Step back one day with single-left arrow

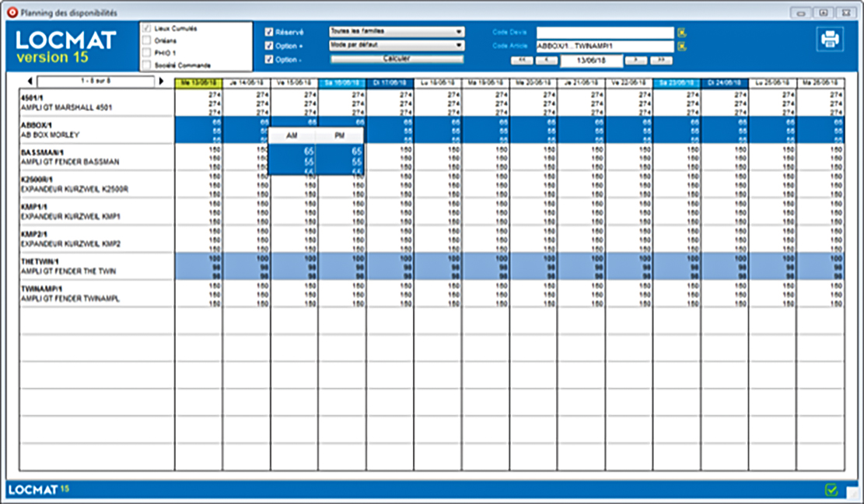coord(547,61)
